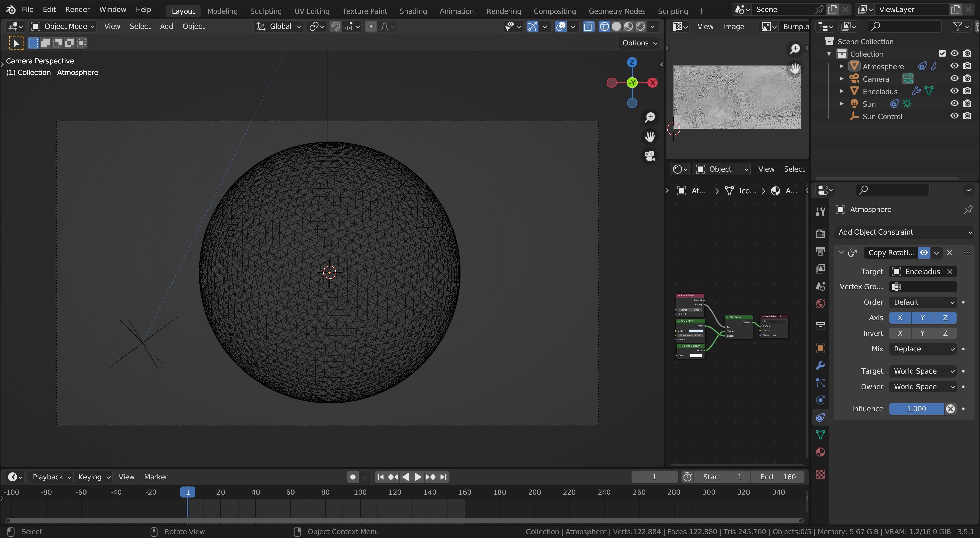Open the Texture properties tab checker icon
Image resolution: width=980 pixels, height=538 pixels.
point(820,474)
